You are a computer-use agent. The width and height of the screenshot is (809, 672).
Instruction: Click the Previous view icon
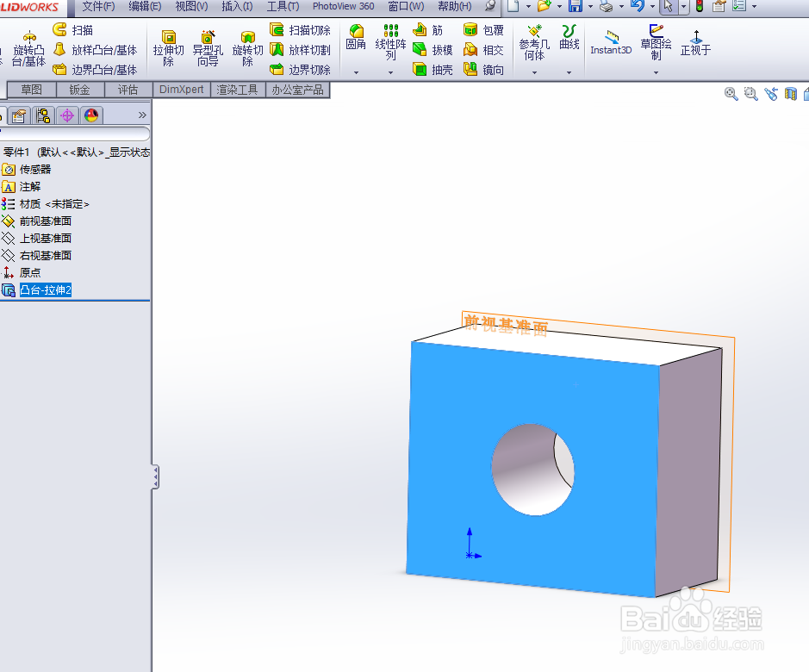point(771,94)
